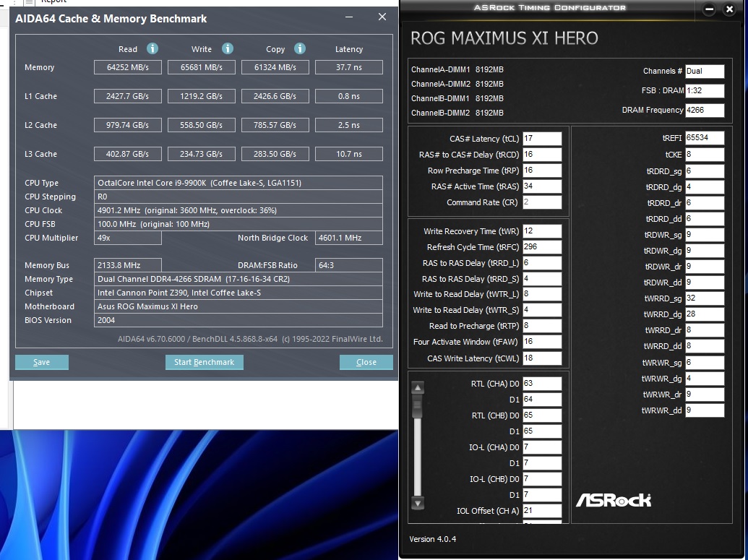Click the tRRD_L value field
The width and height of the screenshot is (748, 560).
(542, 263)
